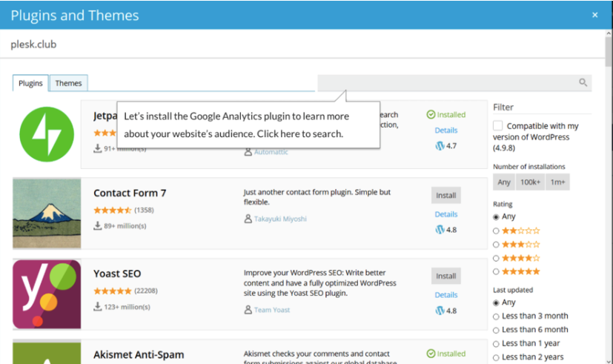Click WordPress icon in Yoast SEO row
613x364 pixels.
pyautogui.click(x=440, y=311)
